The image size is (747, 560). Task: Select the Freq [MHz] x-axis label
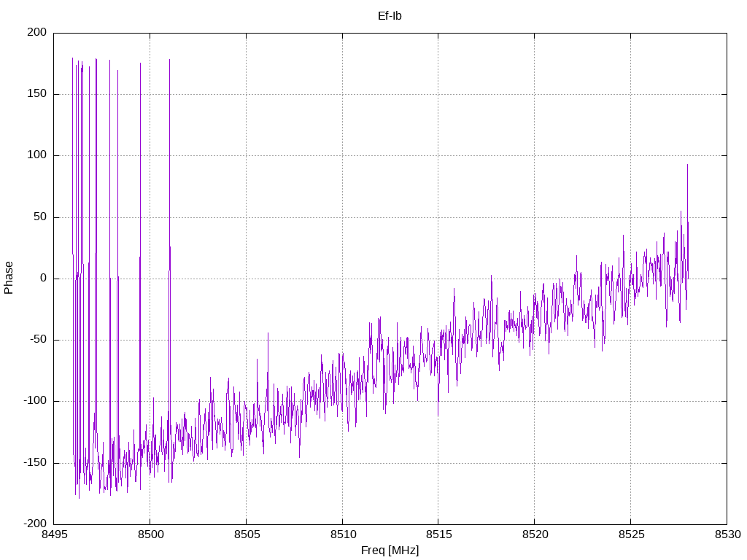(x=390, y=551)
